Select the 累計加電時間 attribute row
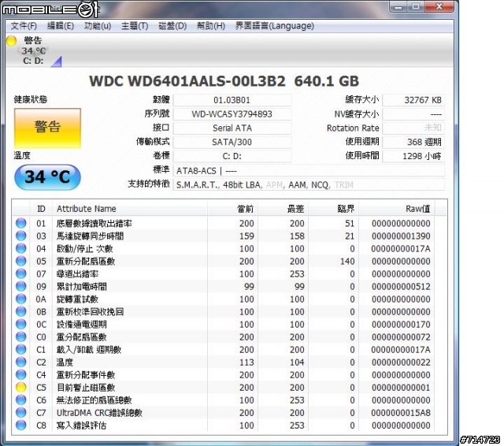Viewport: 504px width, 446px height. click(225, 286)
